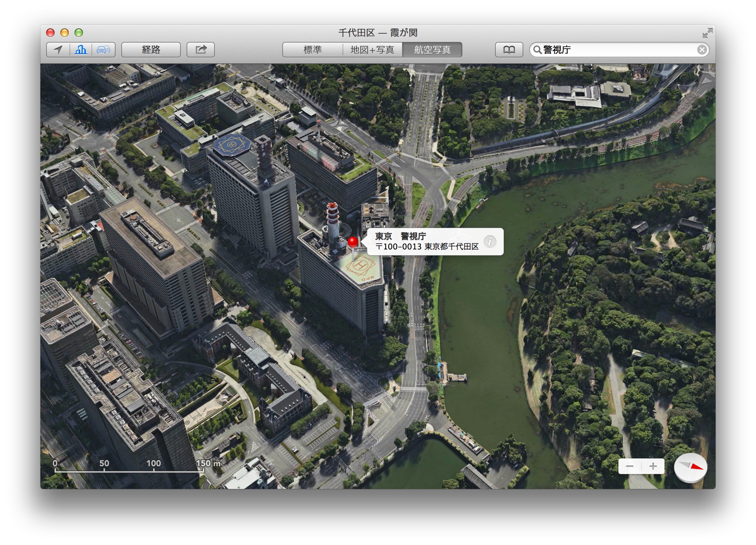Image resolution: width=756 pixels, height=545 pixels.
Task: Open the 経路 directions button
Action: point(151,50)
